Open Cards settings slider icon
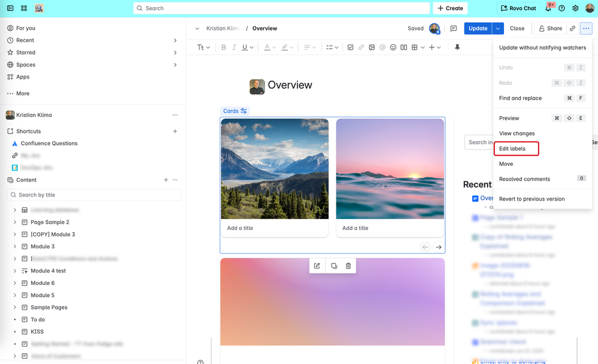This screenshot has width=598, height=364. (x=244, y=111)
